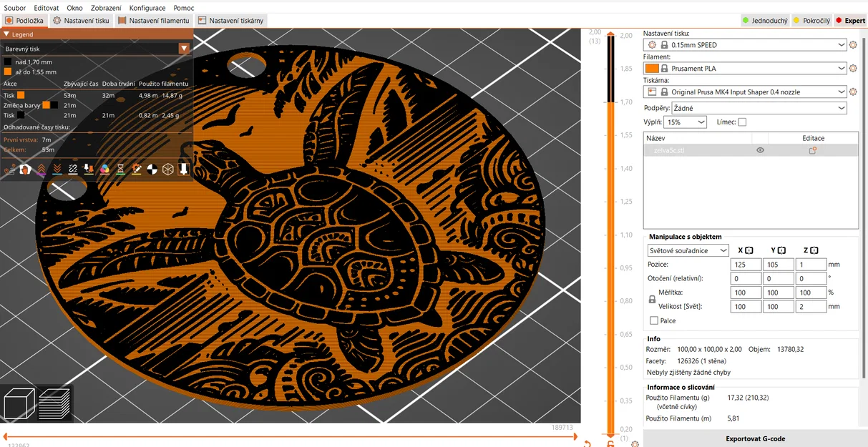Open Konfigurace menu

click(147, 8)
